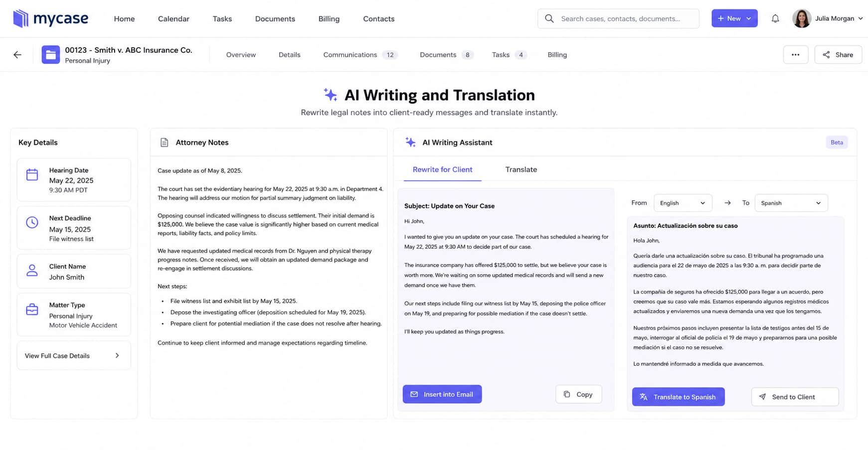Share the case with the Share button
The image size is (868, 450).
[x=838, y=55]
